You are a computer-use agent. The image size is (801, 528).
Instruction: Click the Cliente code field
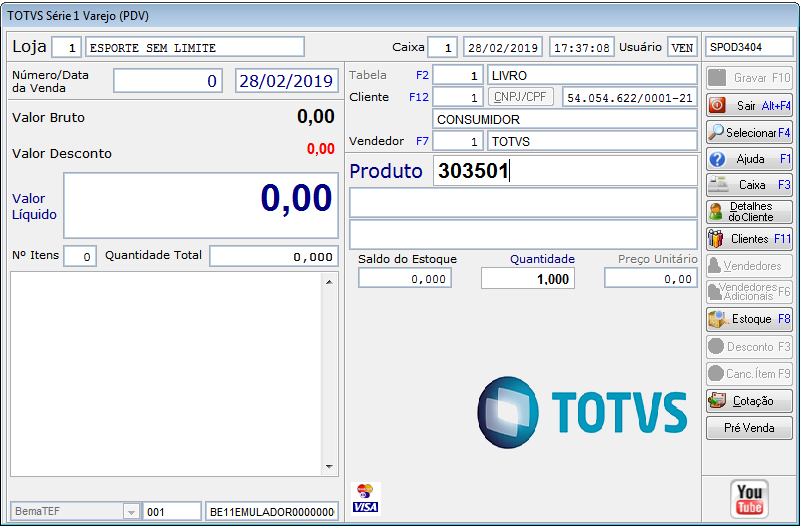click(458, 97)
